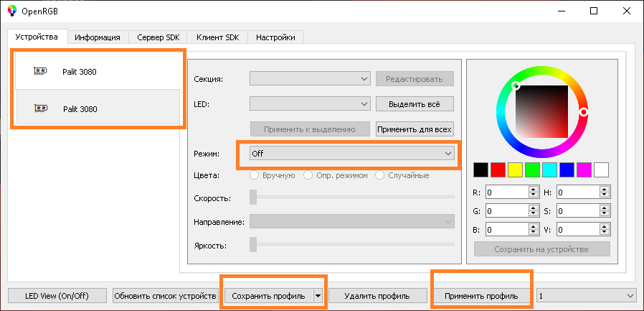Increase the V value with up arrow

(604, 227)
